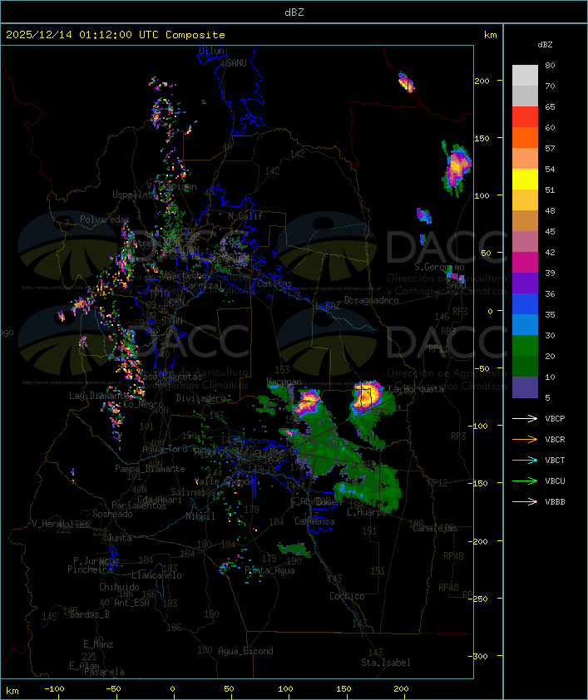Select the light gray 70-80 dBZ swatch
Viewport: 588px width, 700px height.
(x=525, y=75)
